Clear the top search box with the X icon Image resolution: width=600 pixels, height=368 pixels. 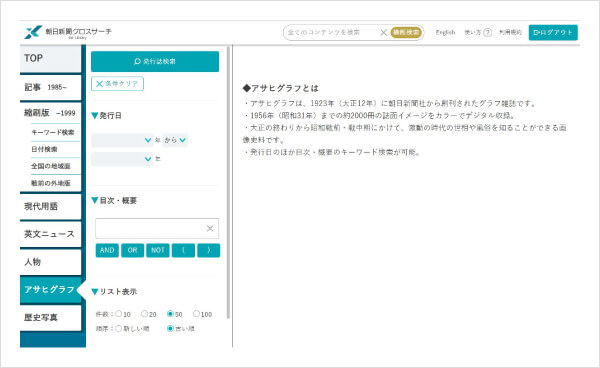point(383,33)
